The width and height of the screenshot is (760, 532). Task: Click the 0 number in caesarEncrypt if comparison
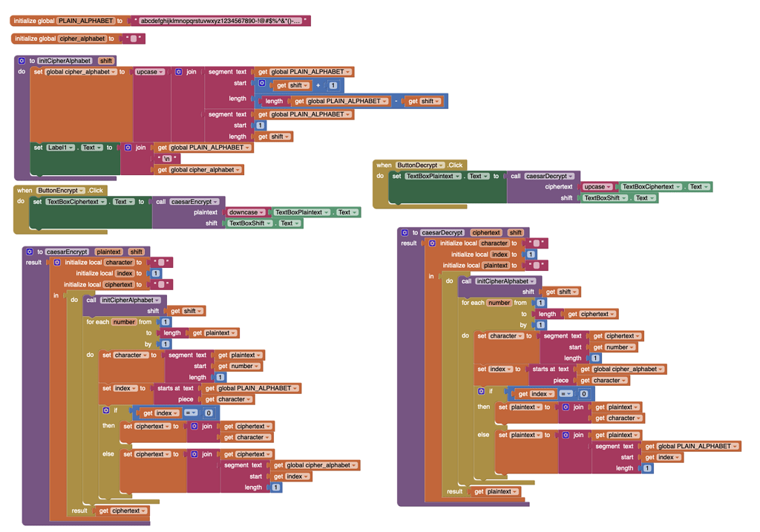click(x=209, y=413)
